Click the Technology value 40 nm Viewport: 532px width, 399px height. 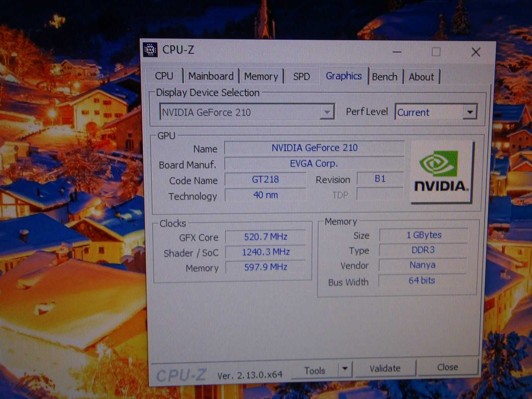tap(265, 195)
